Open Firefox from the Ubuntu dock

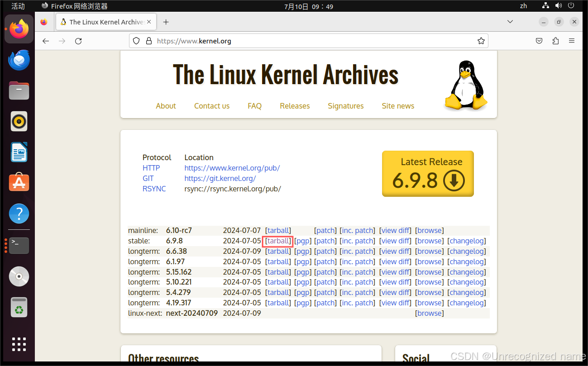click(19, 29)
